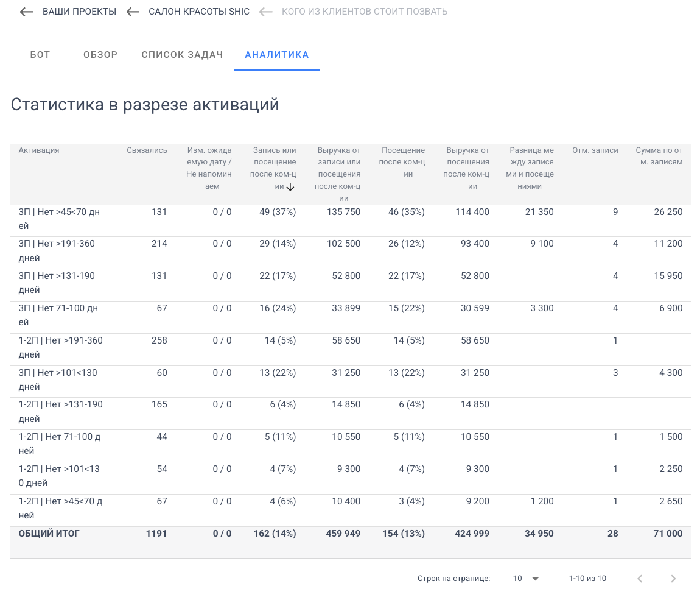Click cell 29 (14%)
Viewport: 700px width, 589px height.
tap(278, 244)
